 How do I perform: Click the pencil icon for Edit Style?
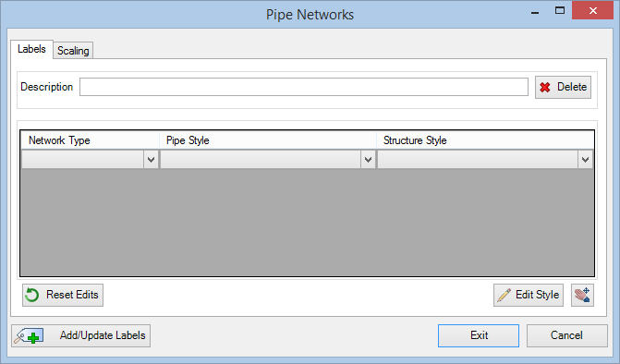[504, 295]
